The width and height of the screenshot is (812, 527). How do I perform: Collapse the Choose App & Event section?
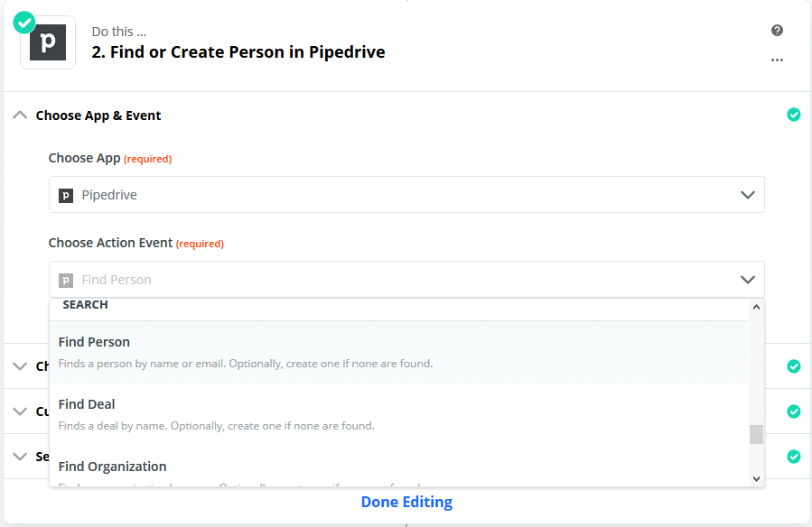(x=20, y=115)
